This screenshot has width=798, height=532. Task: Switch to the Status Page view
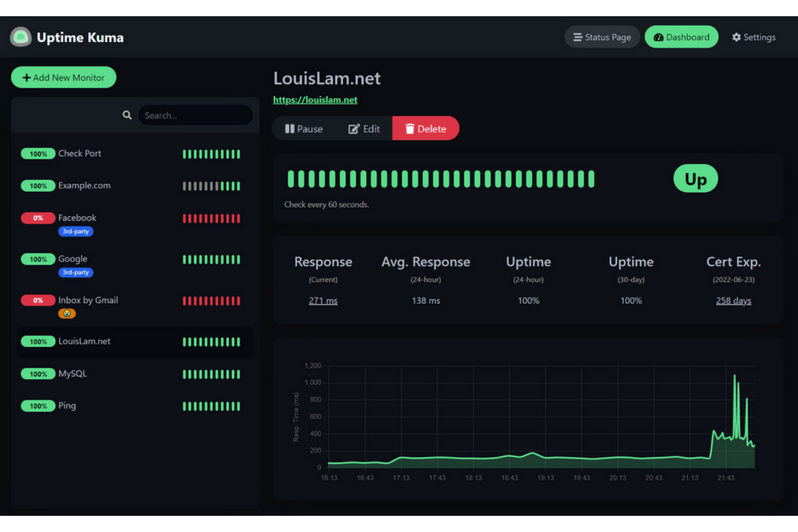pos(602,37)
